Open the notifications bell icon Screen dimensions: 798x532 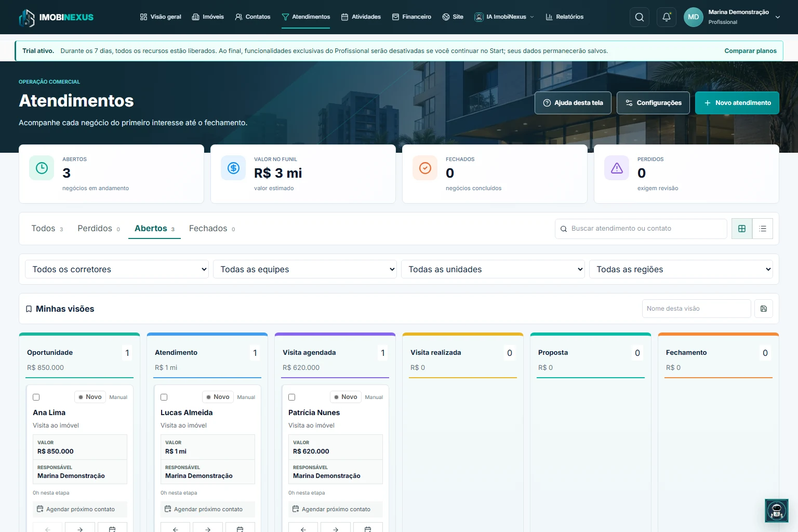pyautogui.click(x=667, y=17)
